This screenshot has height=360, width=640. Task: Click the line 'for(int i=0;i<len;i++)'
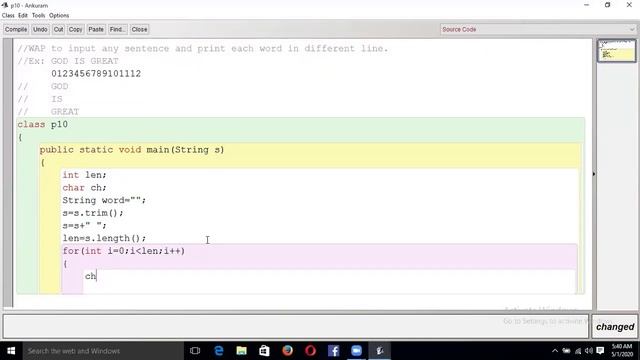click(x=124, y=251)
